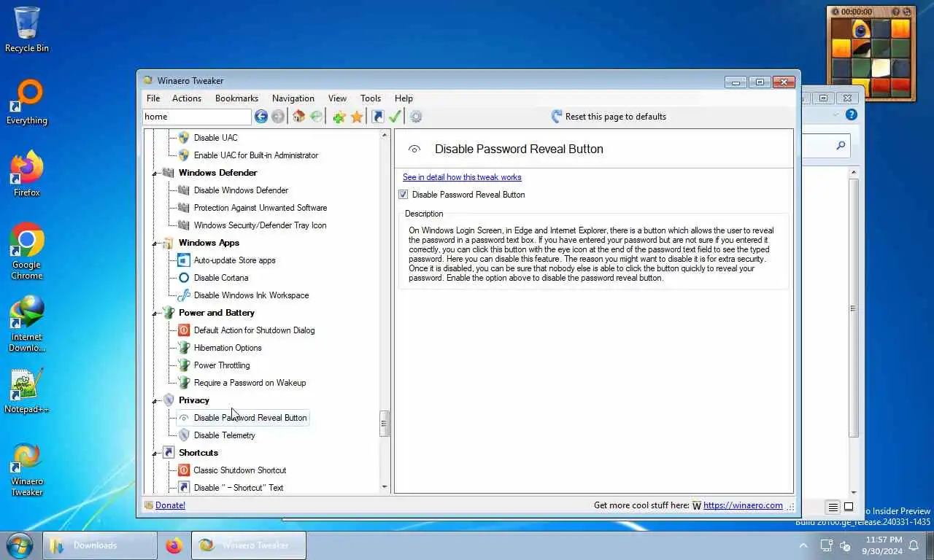This screenshot has height=560, width=934.
Task: Click the search box containing 'home'
Action: (197, 117)
